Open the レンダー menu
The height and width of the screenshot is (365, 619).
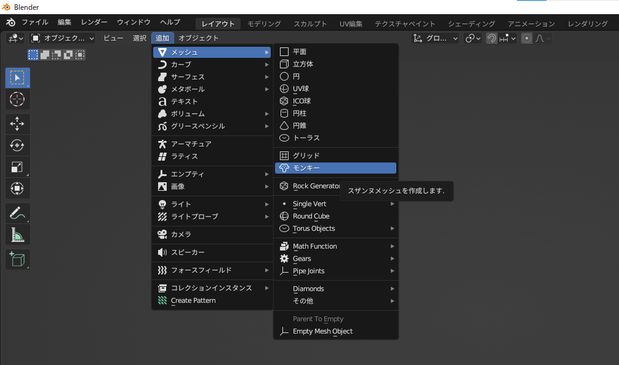(94, 22)
